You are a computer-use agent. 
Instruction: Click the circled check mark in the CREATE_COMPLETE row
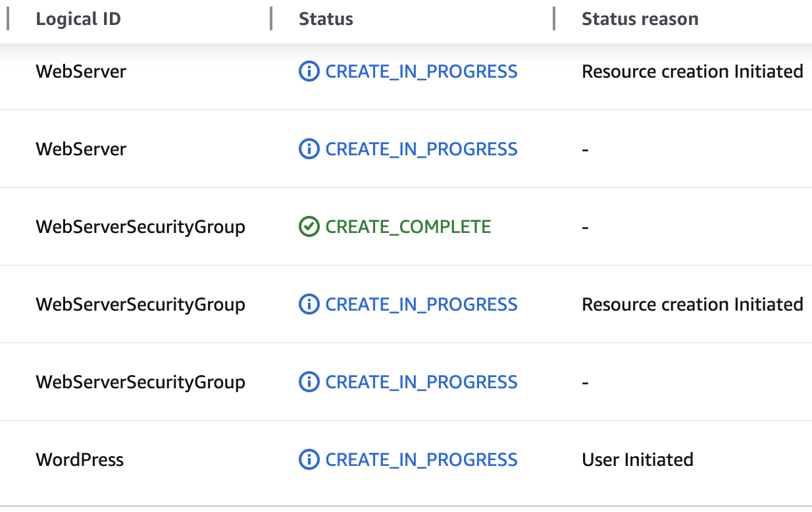pyautogui.click(x=309, y=226)
